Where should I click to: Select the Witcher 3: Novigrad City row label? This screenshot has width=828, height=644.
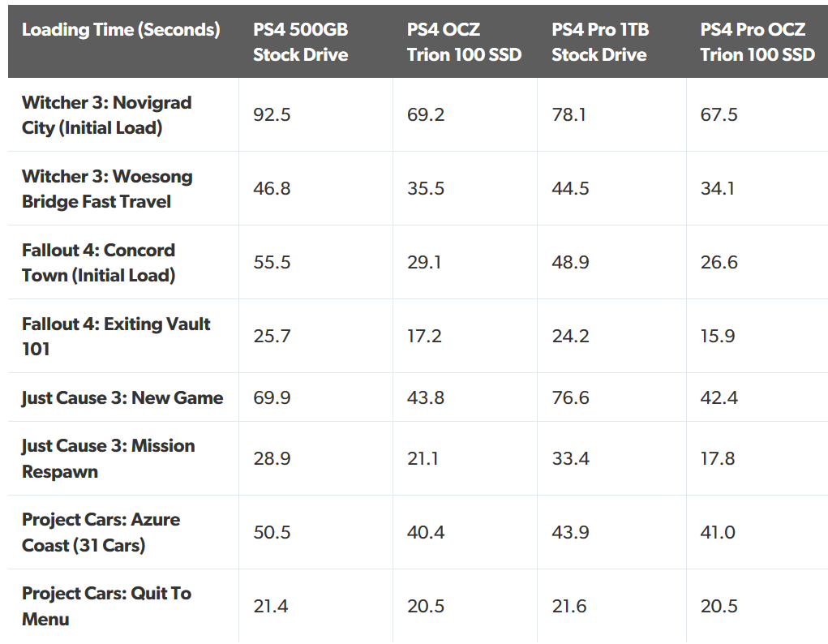(107, 115)
